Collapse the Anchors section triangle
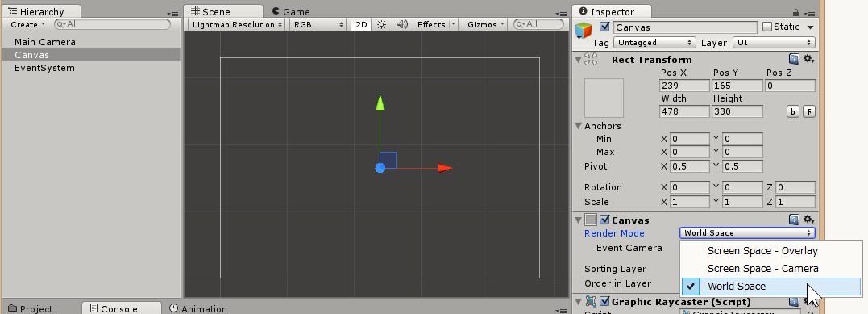 point(579,126)
